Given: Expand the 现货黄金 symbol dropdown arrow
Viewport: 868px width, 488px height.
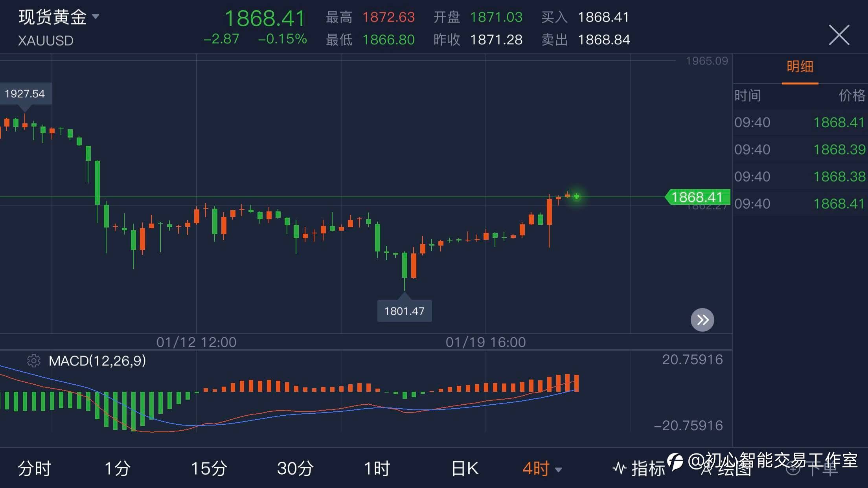Looking at the screenshot, I should pyautogui.click(x=96, y=17).
